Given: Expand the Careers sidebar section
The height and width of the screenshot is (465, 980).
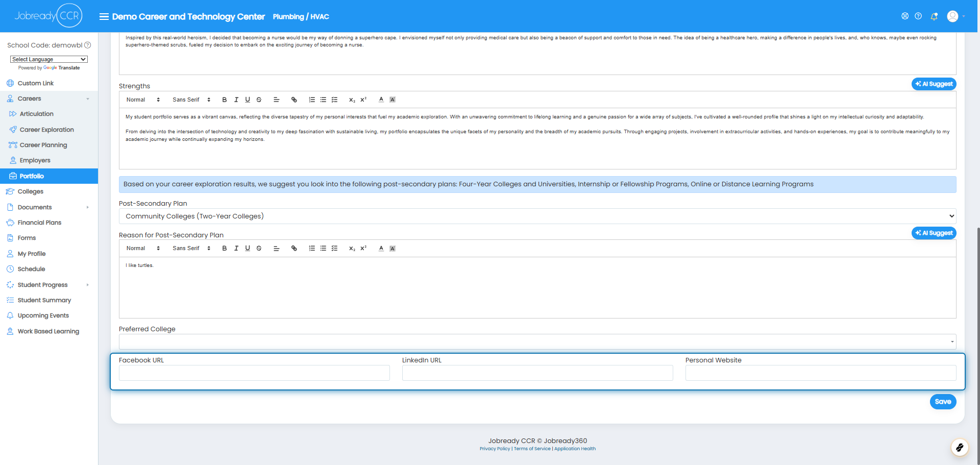Looking at the screenshot, I should (x=49, y=99).
